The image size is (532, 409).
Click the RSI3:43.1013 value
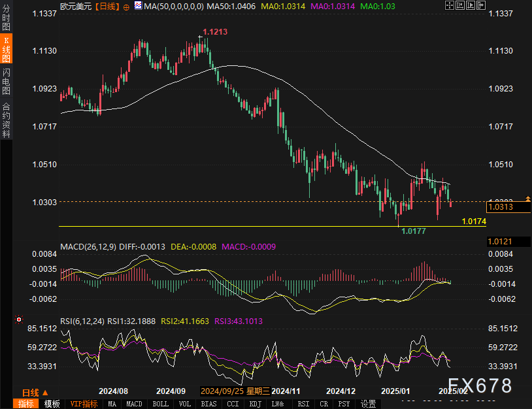click(x=239, y=321)
